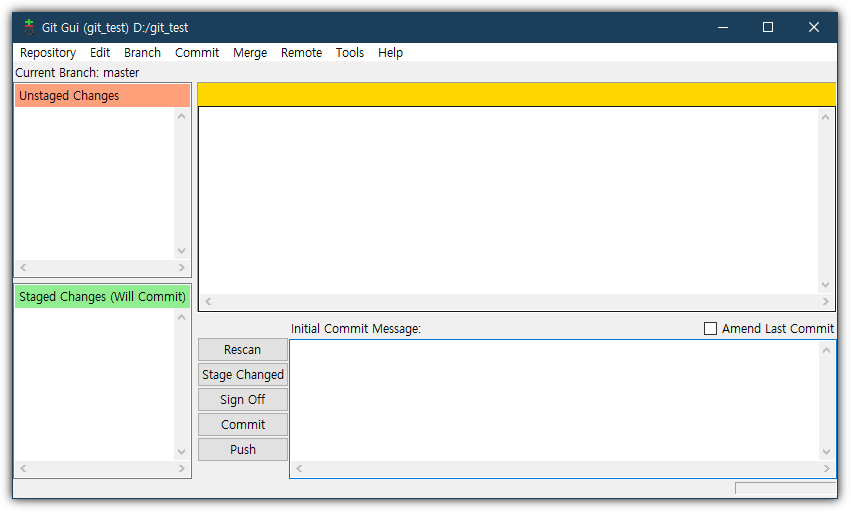This screenshot has height=512, width=851.
Task: Click down arrow of Staged Changes scrollbar
Action: (x=181, y=452)
